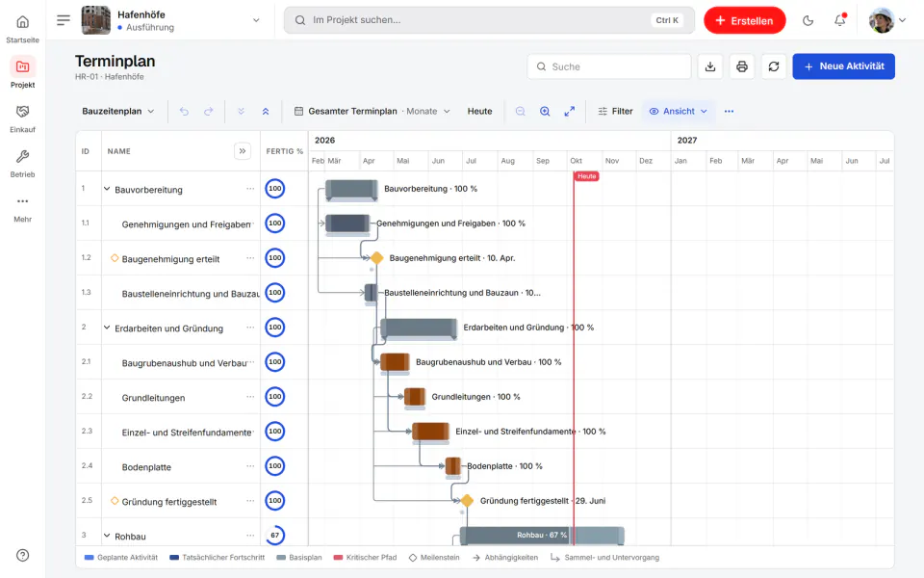The image size is (924, 578).
Task: Open the user avatar menu
Action: 887,20
